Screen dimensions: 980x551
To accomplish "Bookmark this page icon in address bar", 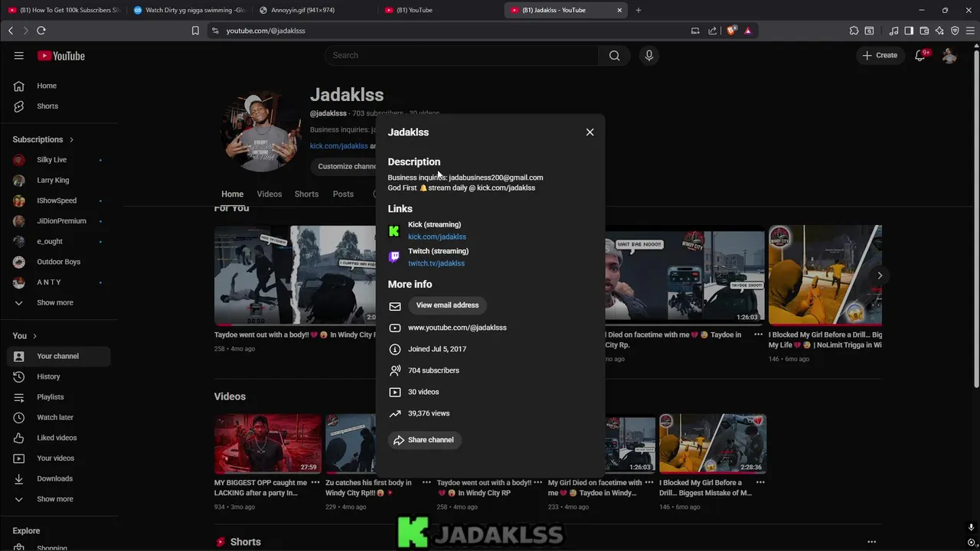I will click(x=195, y=31).
